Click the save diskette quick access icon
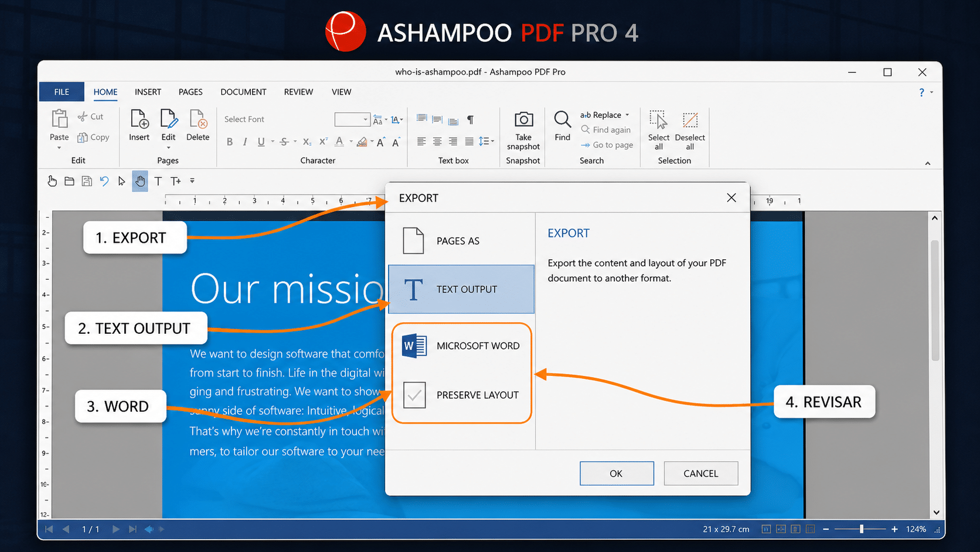980x552 pixels. click(x=87, y=181)
